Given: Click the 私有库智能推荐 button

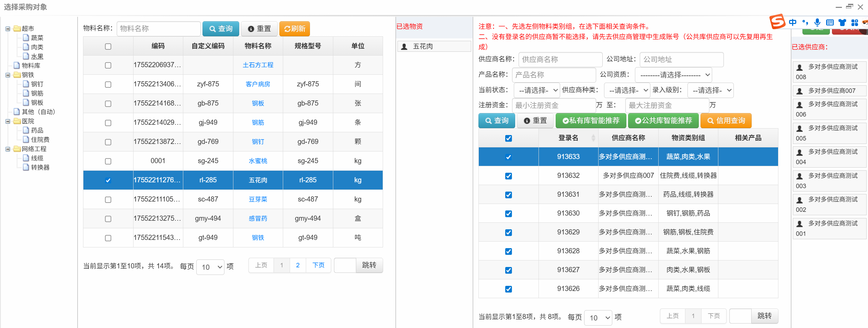Looking at the screenshot, I should [x=591, y=120].
